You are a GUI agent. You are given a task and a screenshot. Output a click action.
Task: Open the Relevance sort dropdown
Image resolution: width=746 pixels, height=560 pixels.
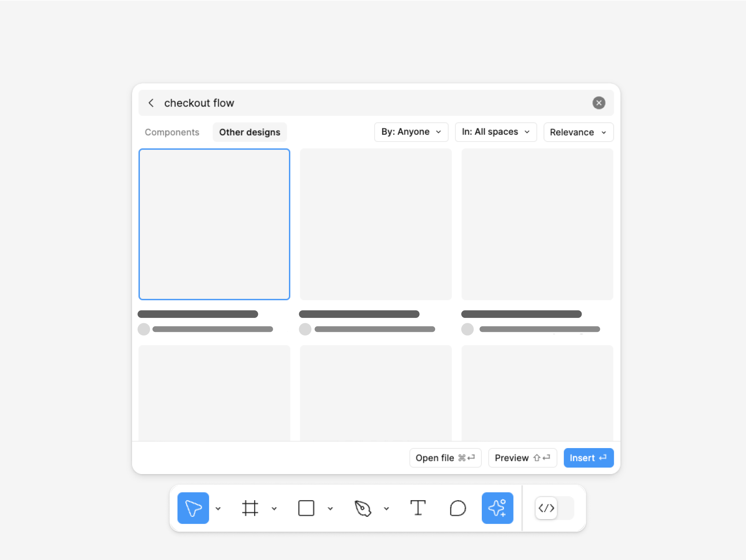pyautogui.click(x=579, y=132)
